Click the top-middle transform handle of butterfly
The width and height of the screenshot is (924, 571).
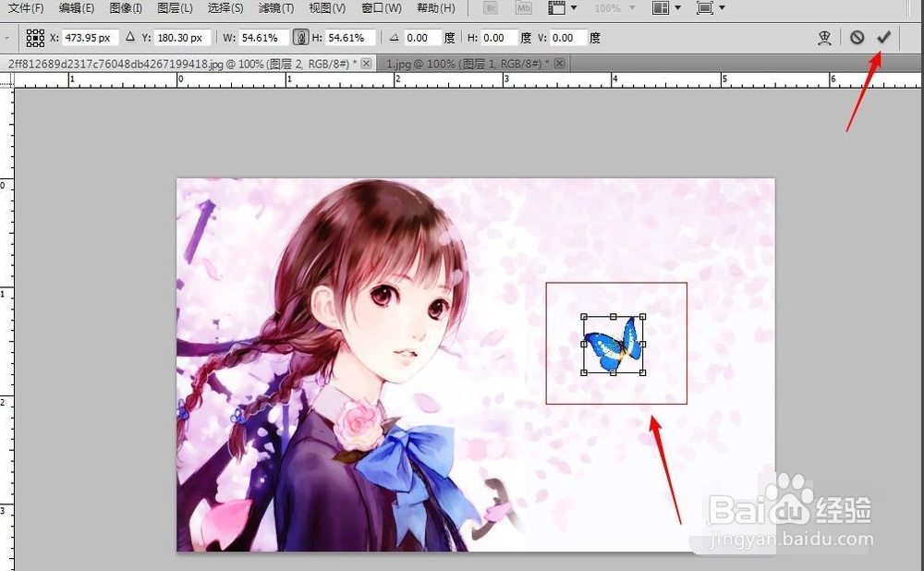(613, 317)
